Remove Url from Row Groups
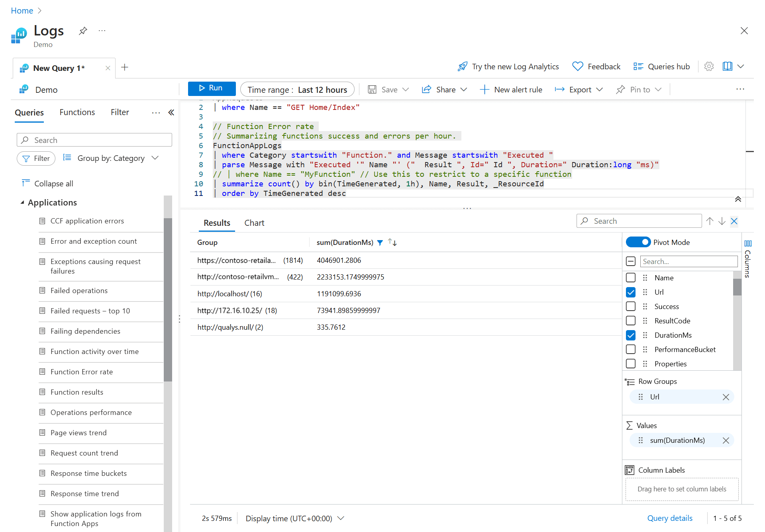Screen dimensions: 765x532 click(x=726, y=397)
